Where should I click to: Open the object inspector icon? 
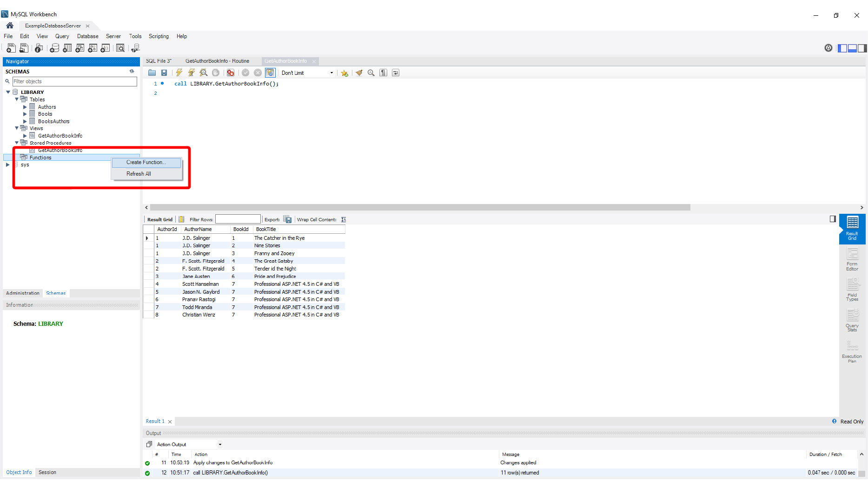click(39, 48)
